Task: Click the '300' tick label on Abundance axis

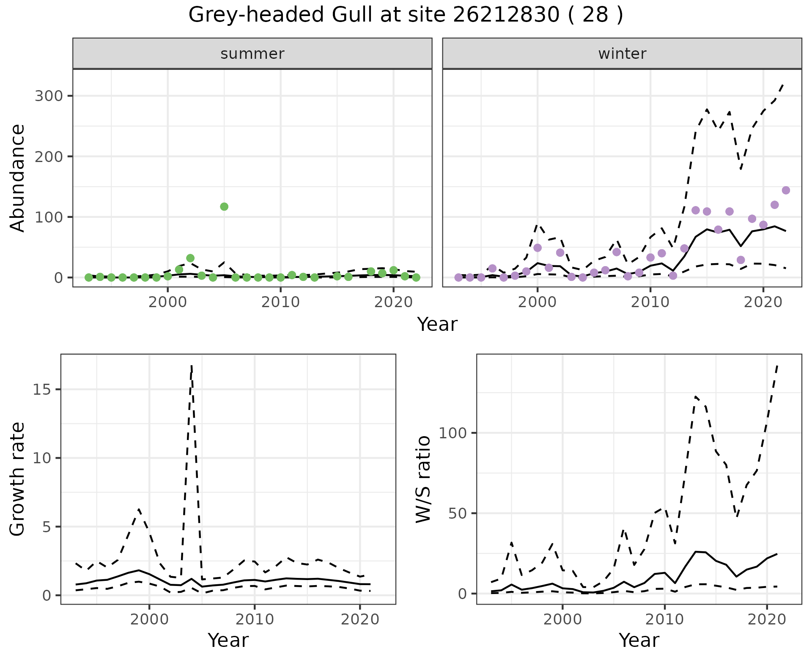Action: point(49,96)
